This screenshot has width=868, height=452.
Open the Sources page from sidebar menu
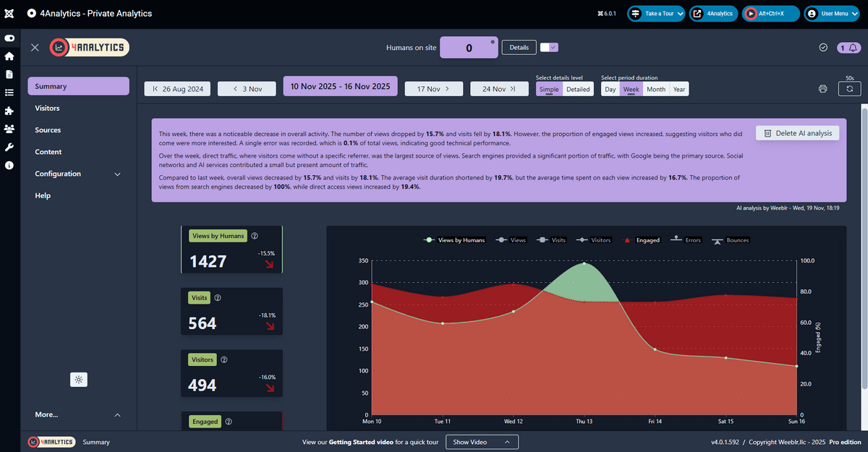49,129
